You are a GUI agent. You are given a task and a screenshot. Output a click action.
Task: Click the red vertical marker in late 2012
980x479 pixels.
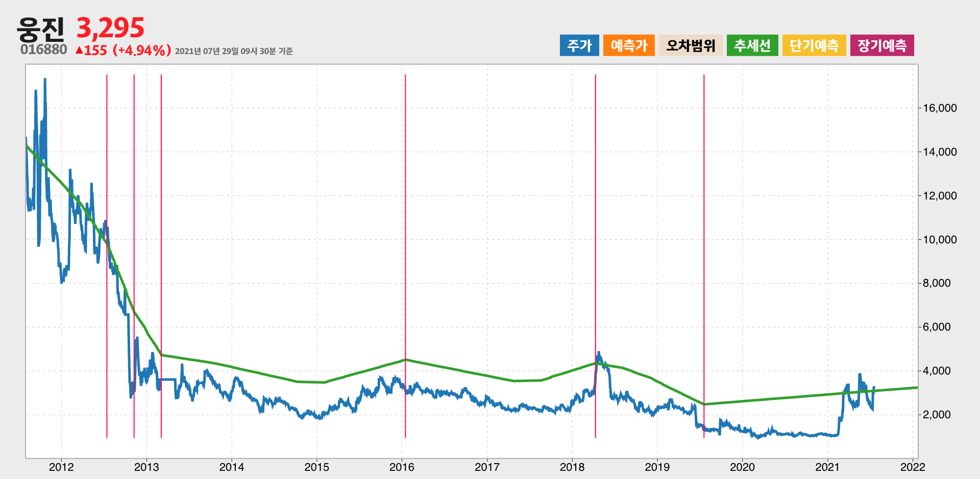coord(134,256)
